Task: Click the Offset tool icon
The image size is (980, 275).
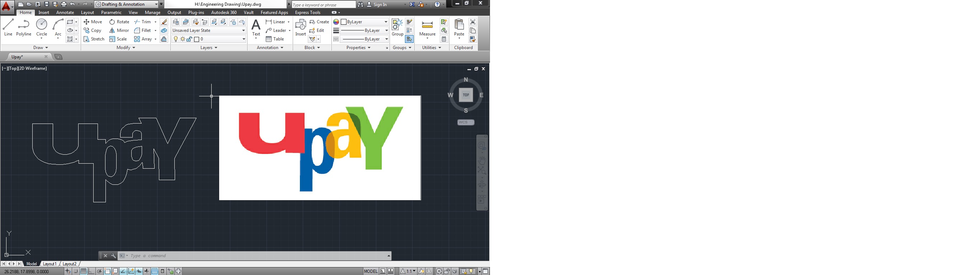Action: 164,39
